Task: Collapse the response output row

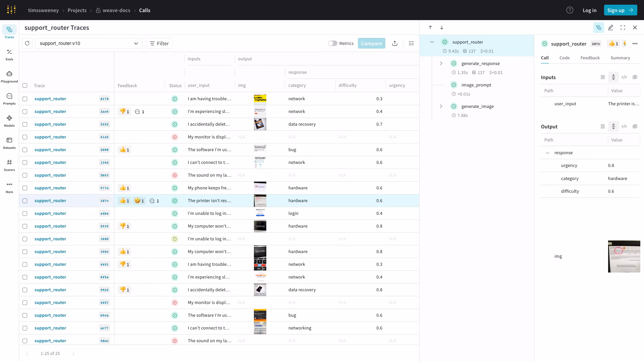Action: [548, 153]
